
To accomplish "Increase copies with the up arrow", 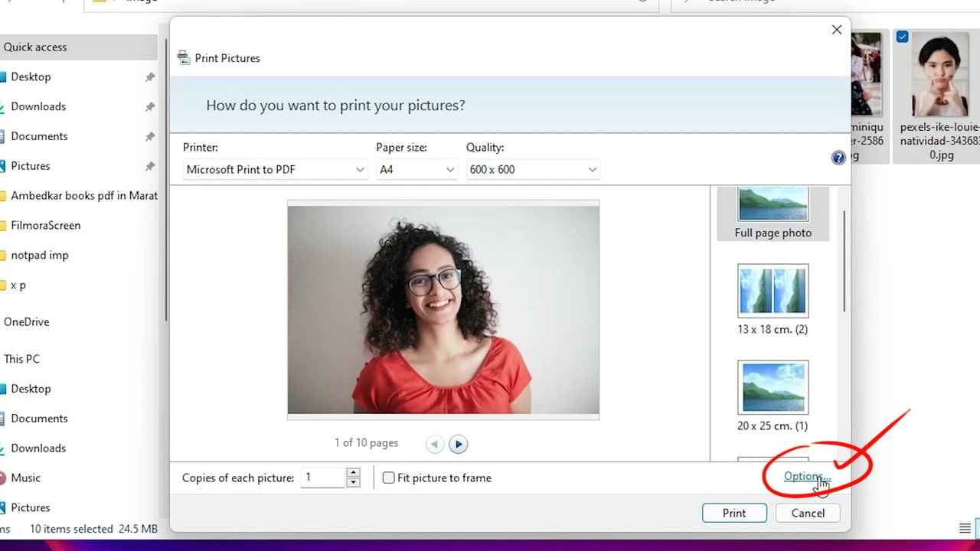I will pyautogui.click(x=353, y=473).
